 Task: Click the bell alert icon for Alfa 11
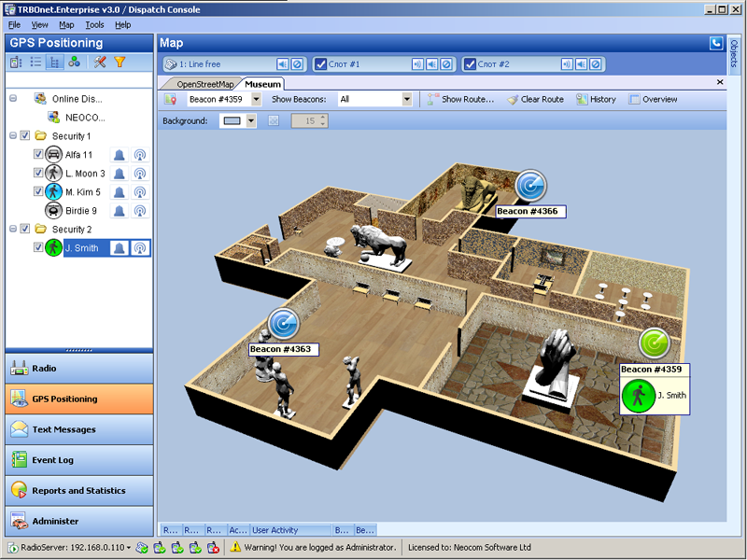click(x=120, y=155)
